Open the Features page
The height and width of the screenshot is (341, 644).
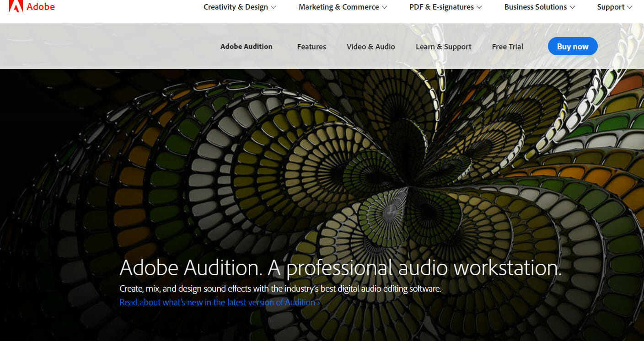[x=311, y=47]
